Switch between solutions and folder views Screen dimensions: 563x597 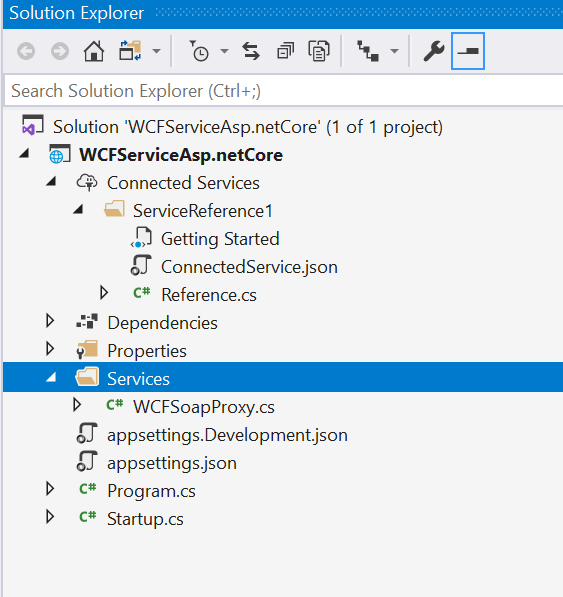tap(130, 51)
